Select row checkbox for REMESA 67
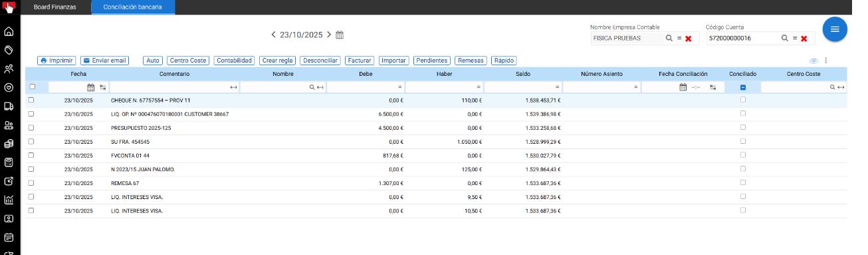The width and height of the screenshot is (868, 255). 31,183
